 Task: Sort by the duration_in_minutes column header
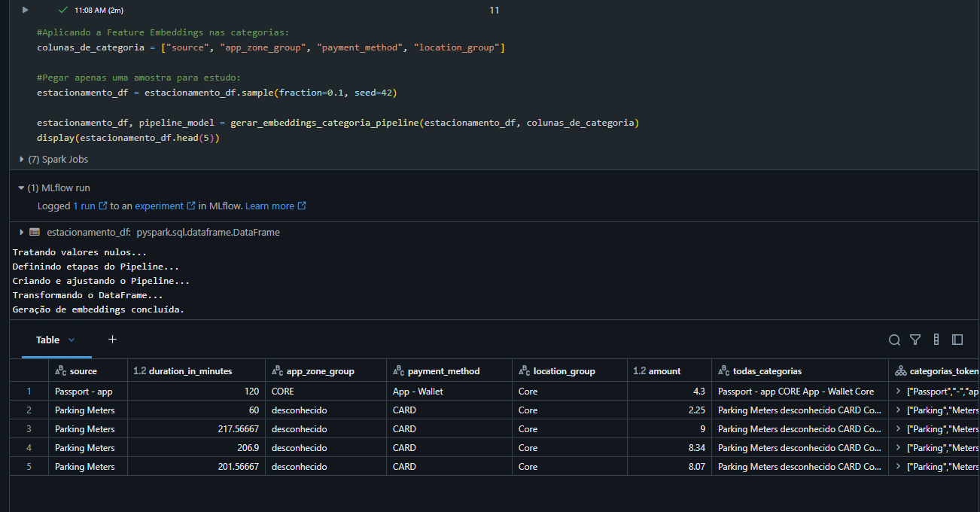pos(190,371)
